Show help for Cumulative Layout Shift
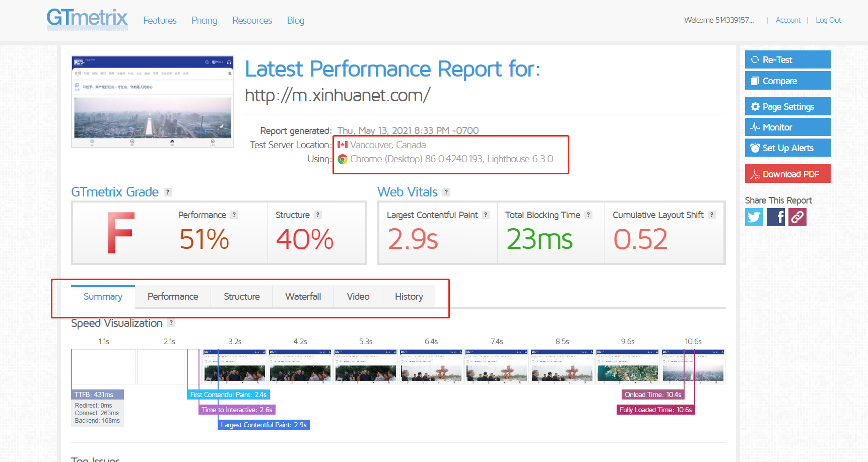Screen dimensions: 868x462 click(x=712, y=215)
